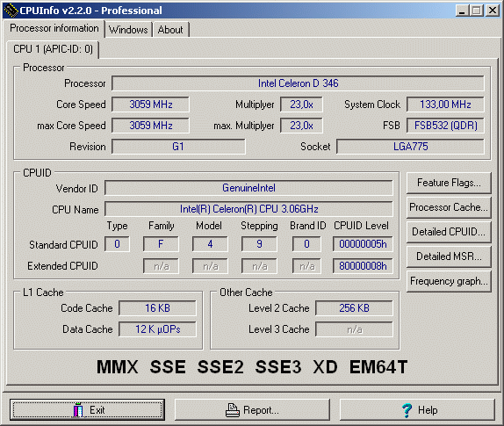The image size is (504, 426).
Task: Click the question mark icon on Help button
Action: [407, 410]
